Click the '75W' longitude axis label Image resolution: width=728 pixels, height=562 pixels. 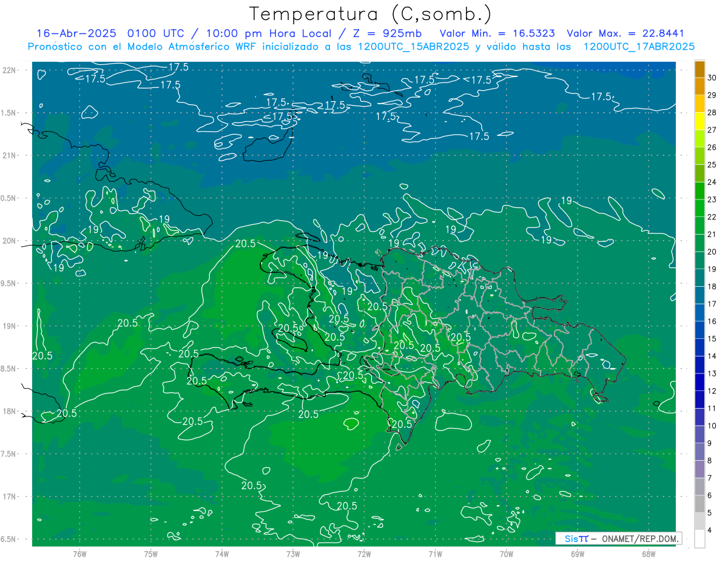(151, 554)
